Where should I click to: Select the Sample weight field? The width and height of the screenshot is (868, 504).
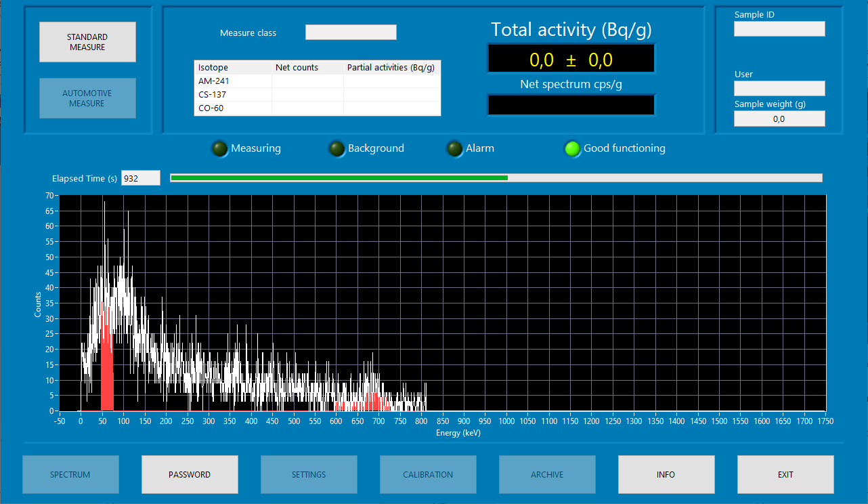click(x=779, y=119)
